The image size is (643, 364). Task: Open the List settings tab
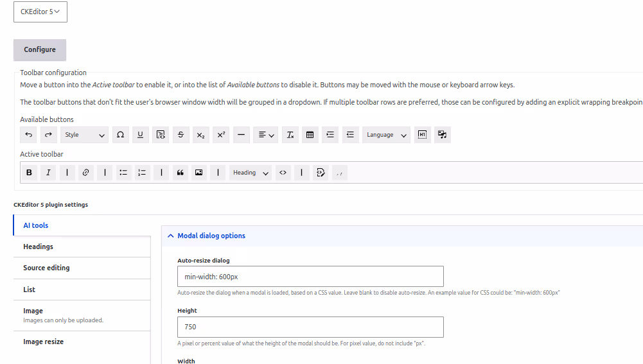point(82,290)
